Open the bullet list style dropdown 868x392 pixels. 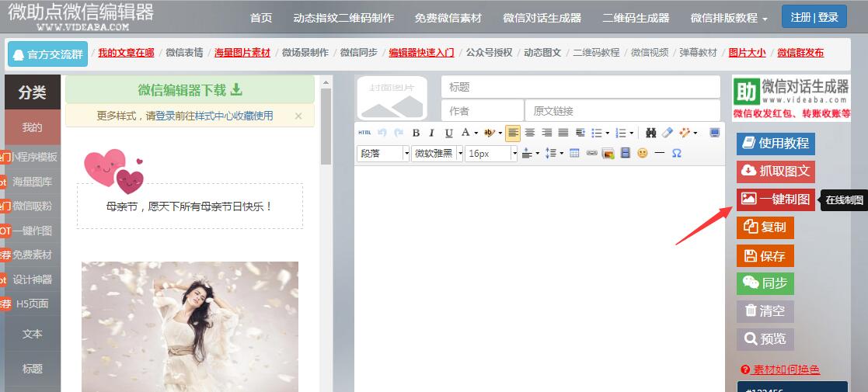tap(607, 134)
